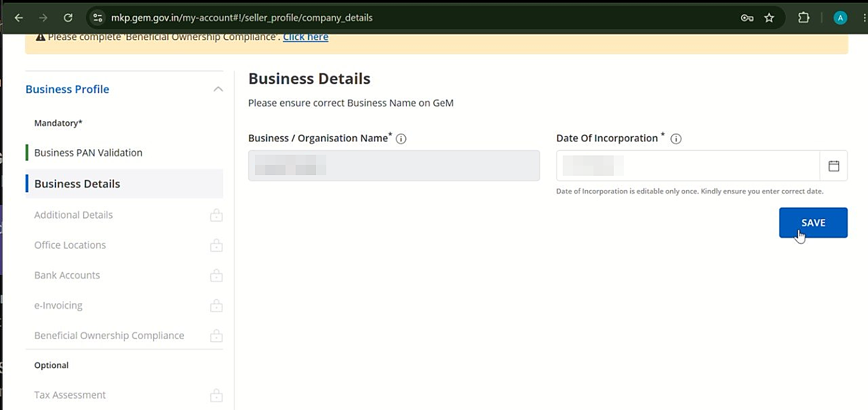868x410 pixels.
Task: Open Bank Accounts sidebar item
Action: pyautogui.click(x=67, y=275)
